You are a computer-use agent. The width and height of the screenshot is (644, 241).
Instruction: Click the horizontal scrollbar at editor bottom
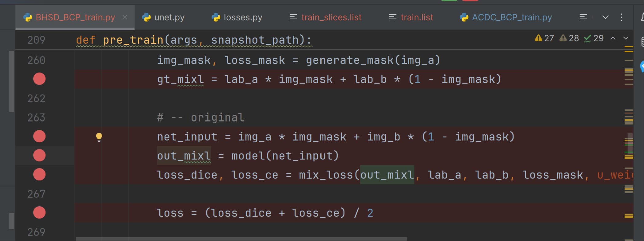pyautogui.click(x=241, y=239)
